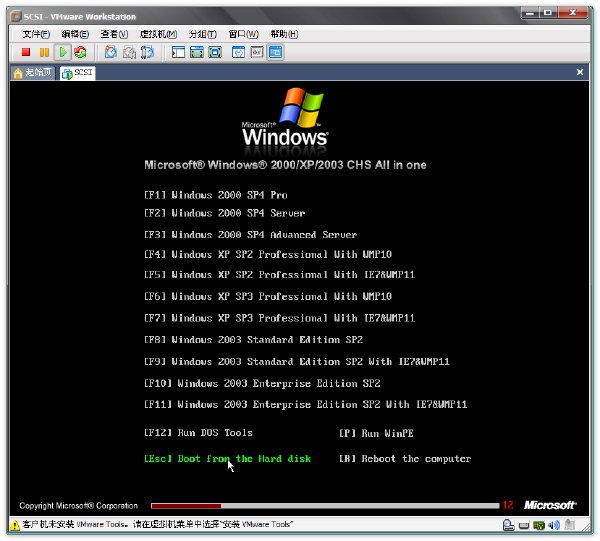This screenshot has height=541, width=600.
Task: Select [F8] Windows 2003 Standard Edition SP2
Action: click(253, 340)
